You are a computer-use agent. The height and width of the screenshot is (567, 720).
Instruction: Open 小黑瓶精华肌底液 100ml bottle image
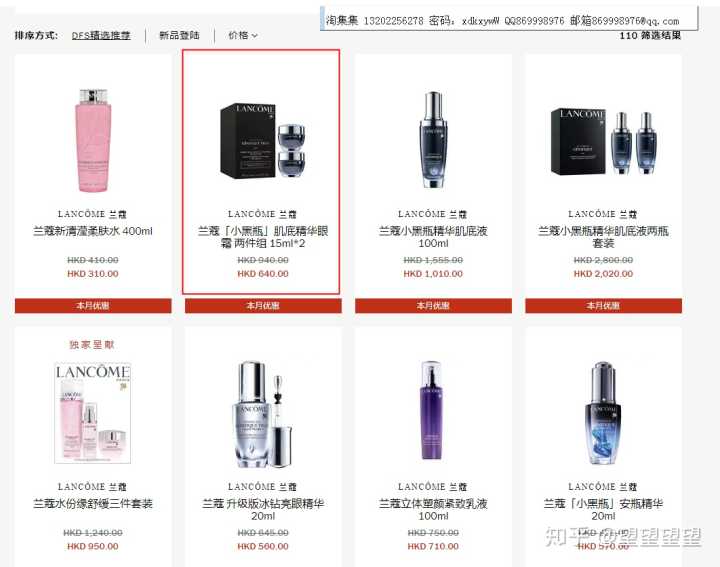[x=433, y=140]
